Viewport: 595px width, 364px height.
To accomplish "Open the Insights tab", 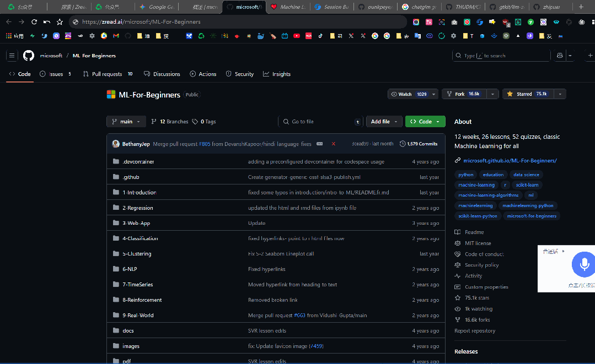I will coord(277,74).
